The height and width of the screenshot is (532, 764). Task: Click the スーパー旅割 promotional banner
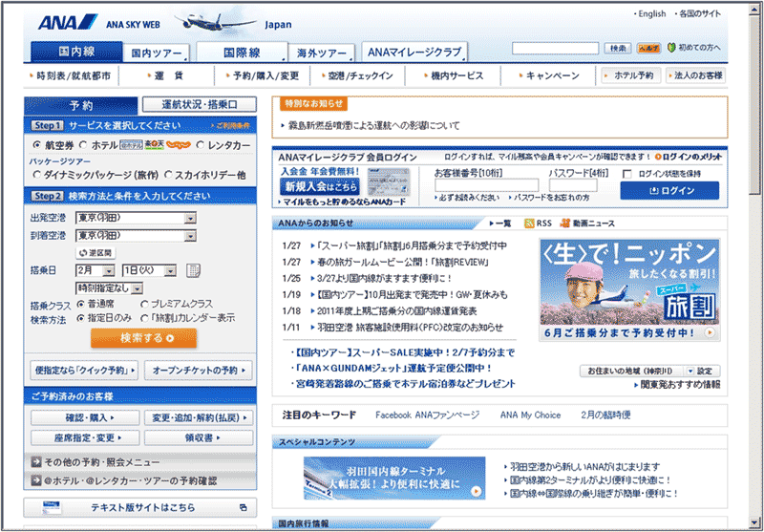(629, 290)
